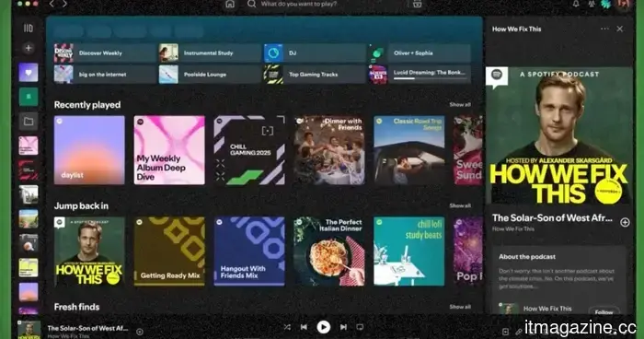
Task: Open more options in How We Fix This panel
Action: click(604, 29)
